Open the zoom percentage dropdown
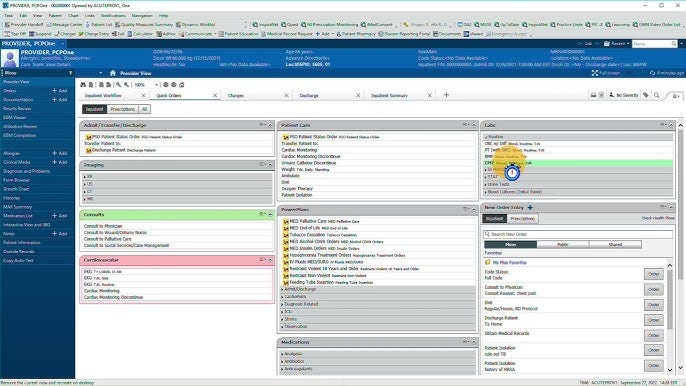Image resolution: width=686 pixels, height=386 pixels. click(x=156, y=84)
